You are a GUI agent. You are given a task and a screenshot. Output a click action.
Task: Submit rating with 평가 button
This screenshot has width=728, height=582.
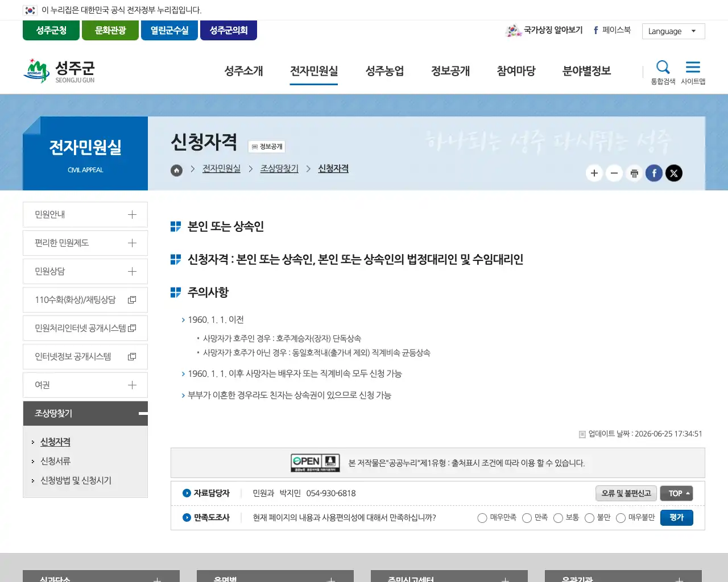pyautogui.click(x=677, y=518)
